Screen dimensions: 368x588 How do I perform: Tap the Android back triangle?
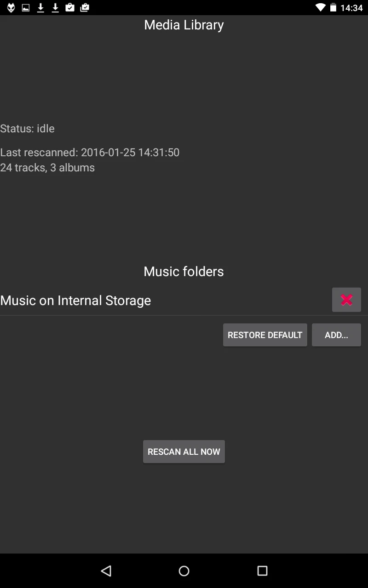pyautogui.click(x=106, y=571)
